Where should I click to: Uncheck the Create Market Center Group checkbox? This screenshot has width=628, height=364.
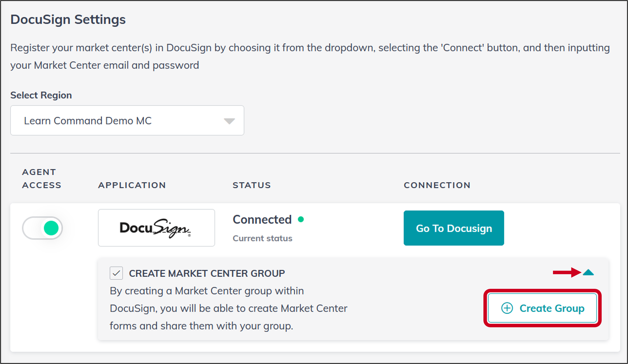point(116,273)
